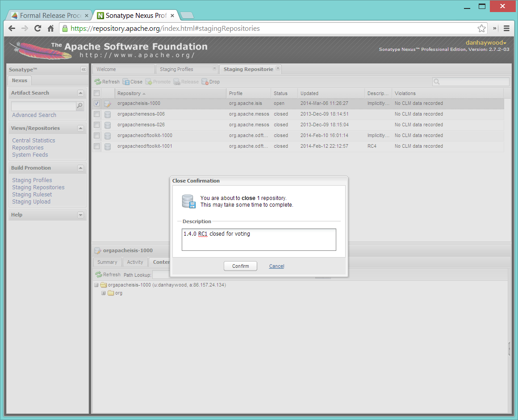Viewport: 518px width, 420px height.
Task: Close the Staging Profiles tab
Action: click(214, 69)
